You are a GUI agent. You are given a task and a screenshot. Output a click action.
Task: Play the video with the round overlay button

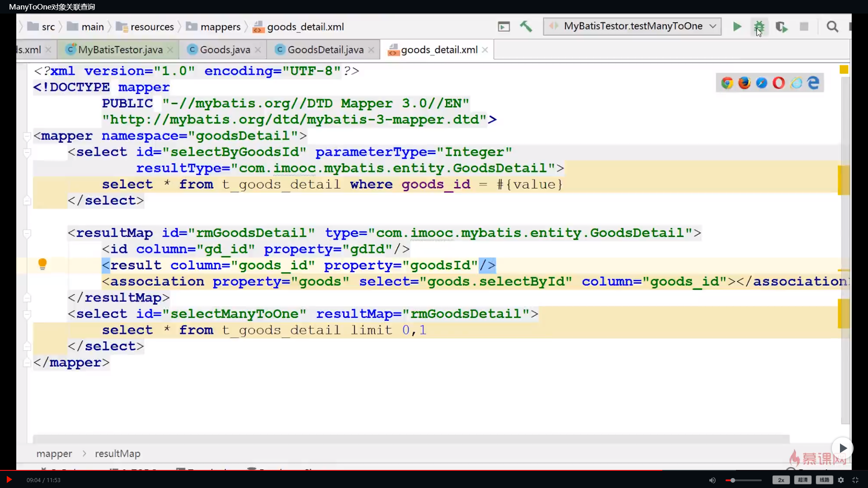point(842,448)
